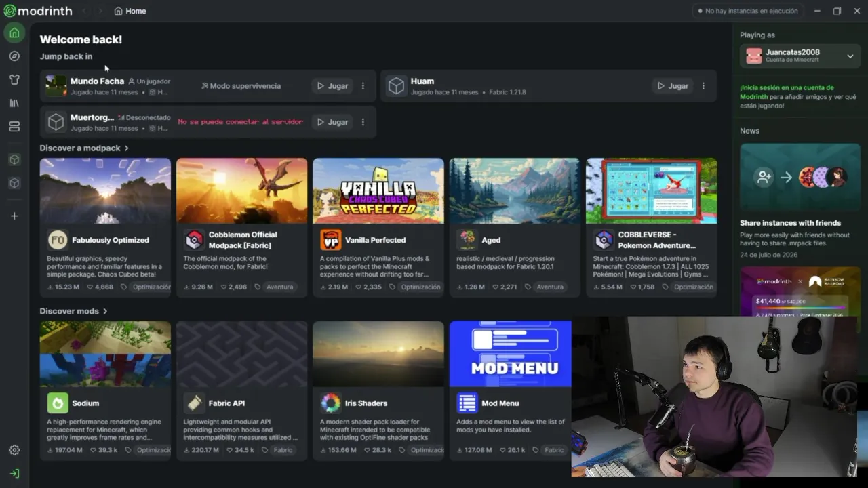Viewport: 868px width, 488px height.
Task: Open more options for Mundo Facha
Action: (363, 86)
